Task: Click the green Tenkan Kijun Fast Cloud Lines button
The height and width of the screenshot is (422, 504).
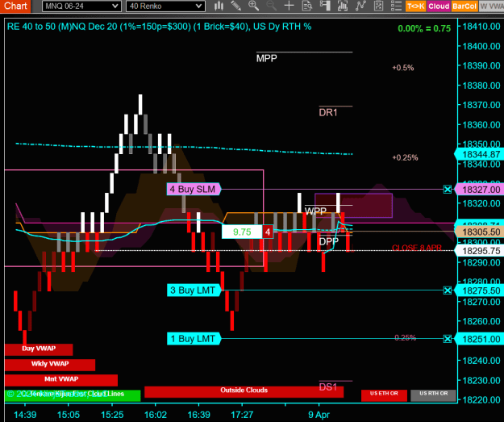Action: click(x=73, y=395)
